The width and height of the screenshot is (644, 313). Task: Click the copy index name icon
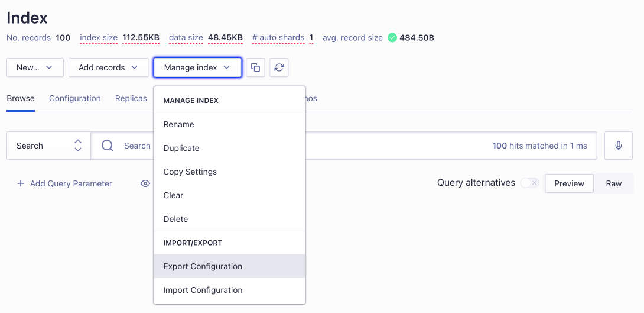pyautogui.click(x=255, y=67)
